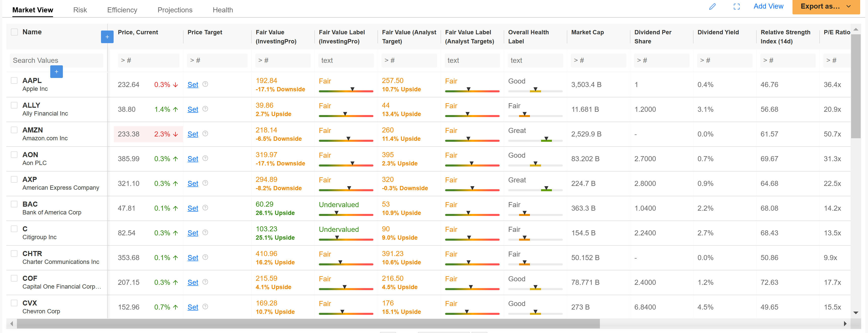Click the AMZN ticker name
Screen dimensions: 868x333
tap(33, 130)
